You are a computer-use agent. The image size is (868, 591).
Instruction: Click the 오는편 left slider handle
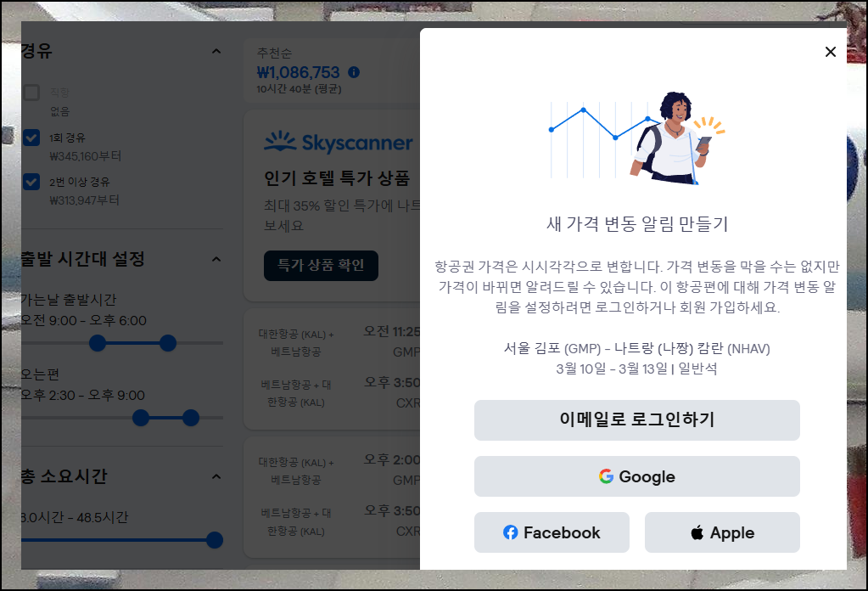(x=141, y=418)
